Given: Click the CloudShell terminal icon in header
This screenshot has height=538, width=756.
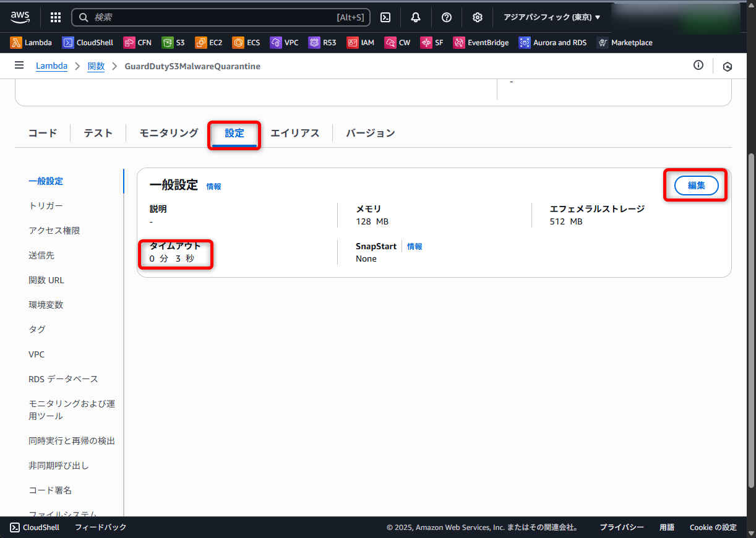Looking at the screenshot, I should tap(385, 17).
